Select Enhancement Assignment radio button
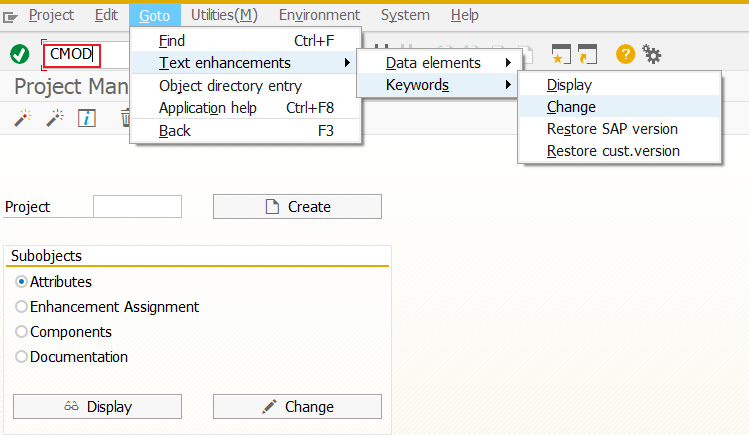This screenshot has height=435, width=749. [21, 307]
